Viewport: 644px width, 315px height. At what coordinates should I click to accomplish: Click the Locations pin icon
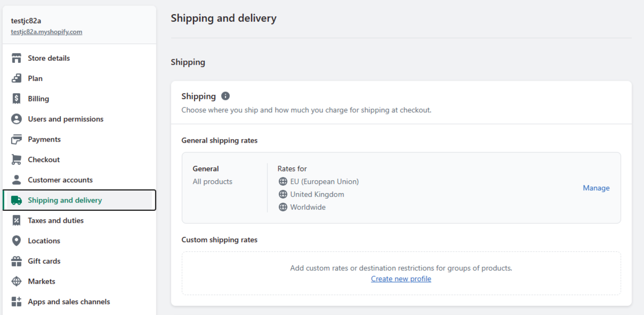click(x=16, y=241)
